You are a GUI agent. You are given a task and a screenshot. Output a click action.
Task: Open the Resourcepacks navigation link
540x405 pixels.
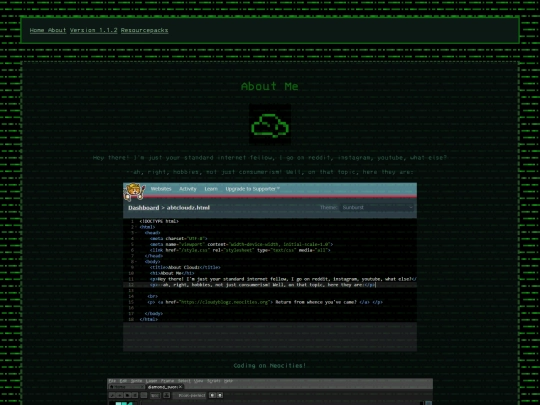pos(145,30)
